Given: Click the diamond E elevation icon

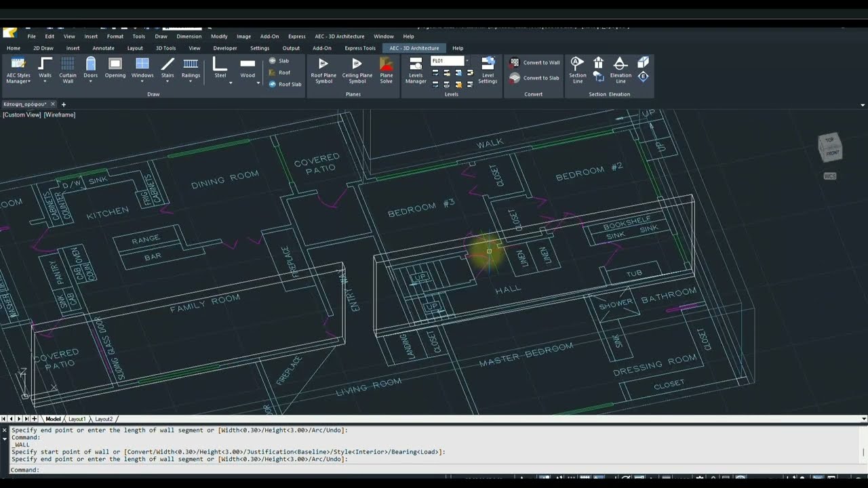Looking at the screenshot, I should coord(644,77).
